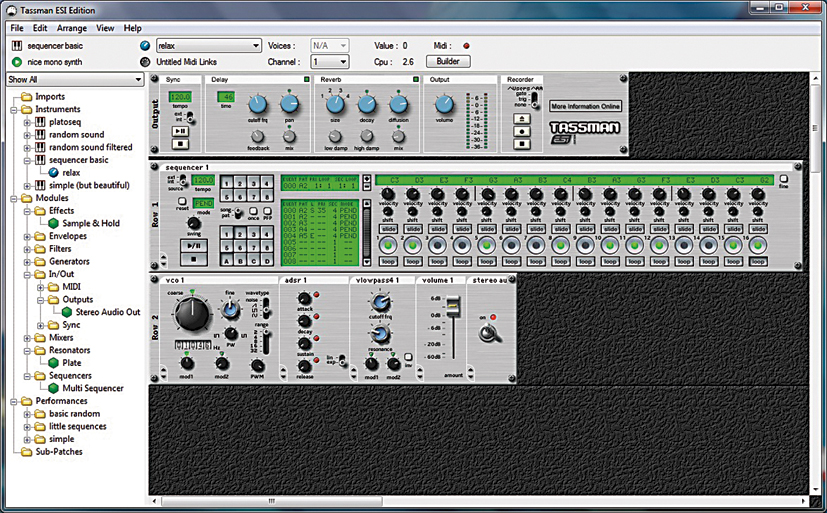Click the stop button in Sync section
Screen dimensions: 827x513
(180, 143)
